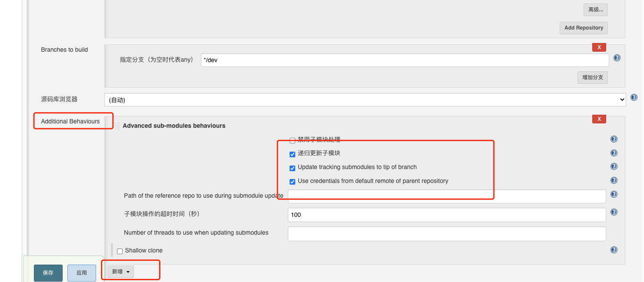Click the 高级... button
Screen dimensions: 644x282
(595, 10)
